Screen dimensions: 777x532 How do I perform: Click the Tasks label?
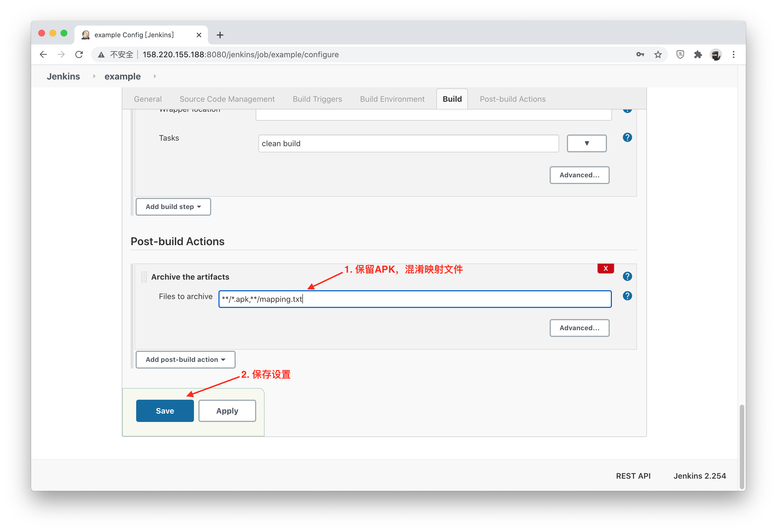point(169,138)
